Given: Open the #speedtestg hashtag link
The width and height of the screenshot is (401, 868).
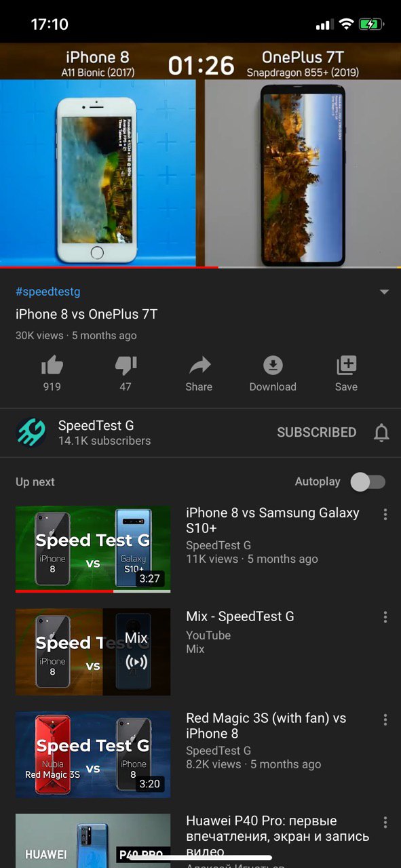Looking at the screenshot, I should tap(48, 292).
